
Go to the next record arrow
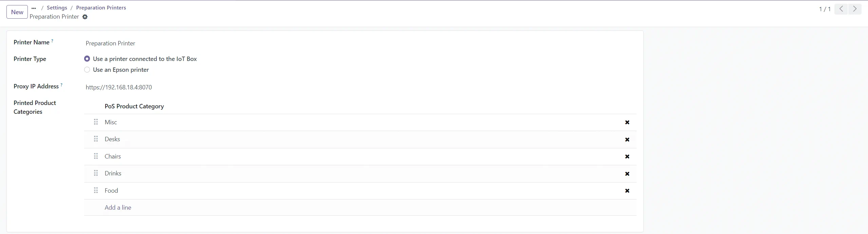(854, 9)
